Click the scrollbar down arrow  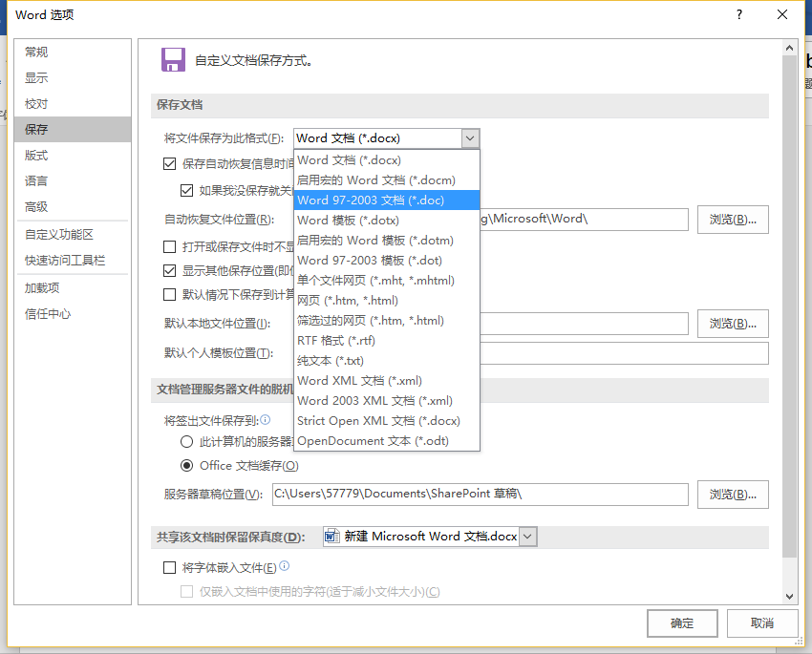pyautogui.click(x=789, y=596)
